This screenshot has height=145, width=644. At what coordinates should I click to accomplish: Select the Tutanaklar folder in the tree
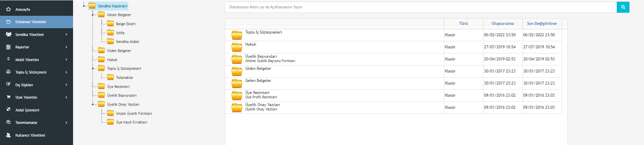coord(125,78)
